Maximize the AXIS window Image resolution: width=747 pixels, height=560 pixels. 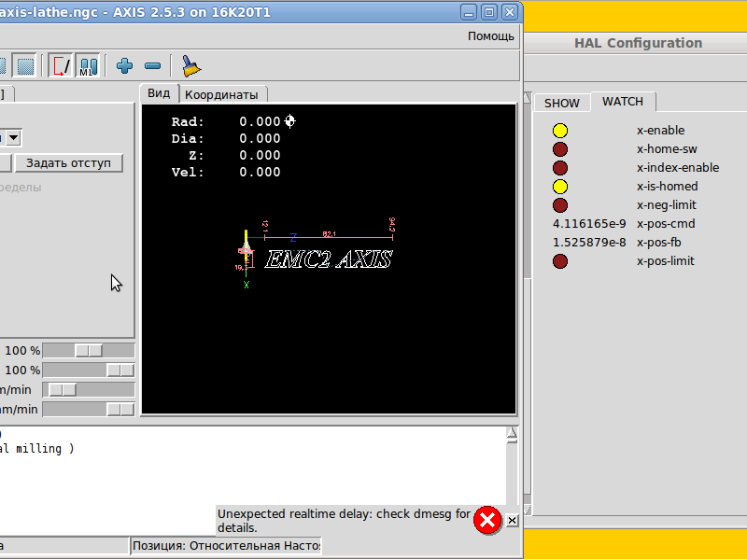click(x=488, y=12)
